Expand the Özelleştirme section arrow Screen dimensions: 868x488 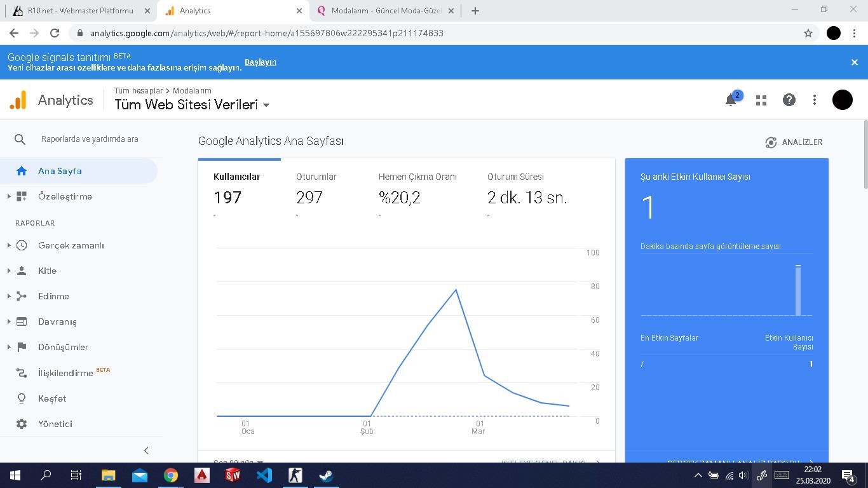pyautogui.click(x=9, y=196)
